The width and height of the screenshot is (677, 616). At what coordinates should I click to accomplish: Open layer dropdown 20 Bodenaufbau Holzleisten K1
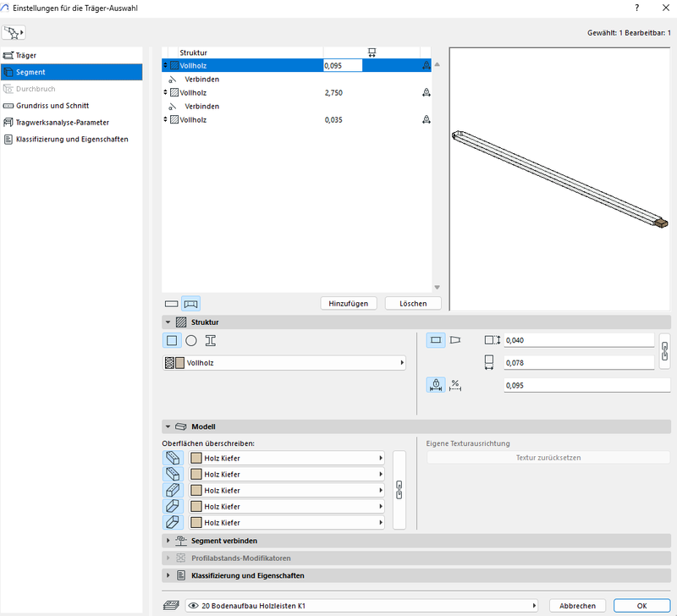point(362,605)
